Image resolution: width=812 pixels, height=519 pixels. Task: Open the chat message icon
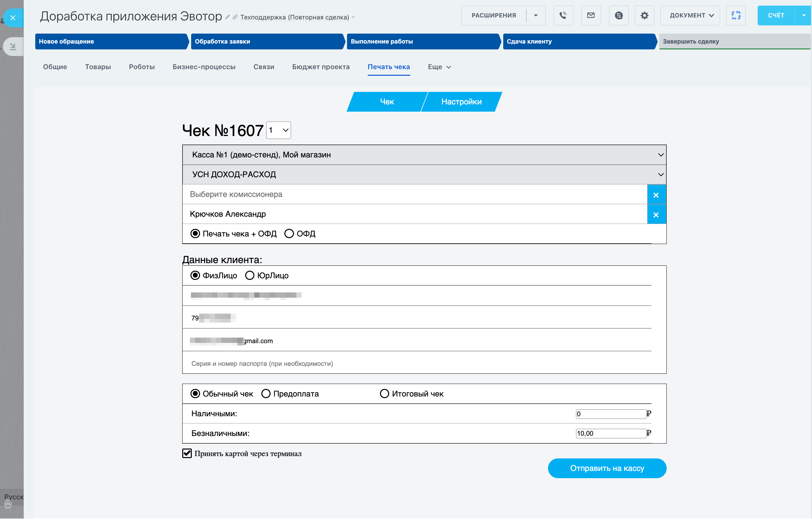619,15
